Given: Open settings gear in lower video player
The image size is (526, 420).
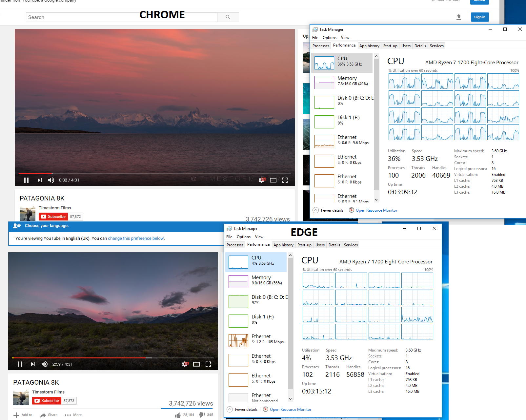Looking at the screenshot, I should (185, 364).
